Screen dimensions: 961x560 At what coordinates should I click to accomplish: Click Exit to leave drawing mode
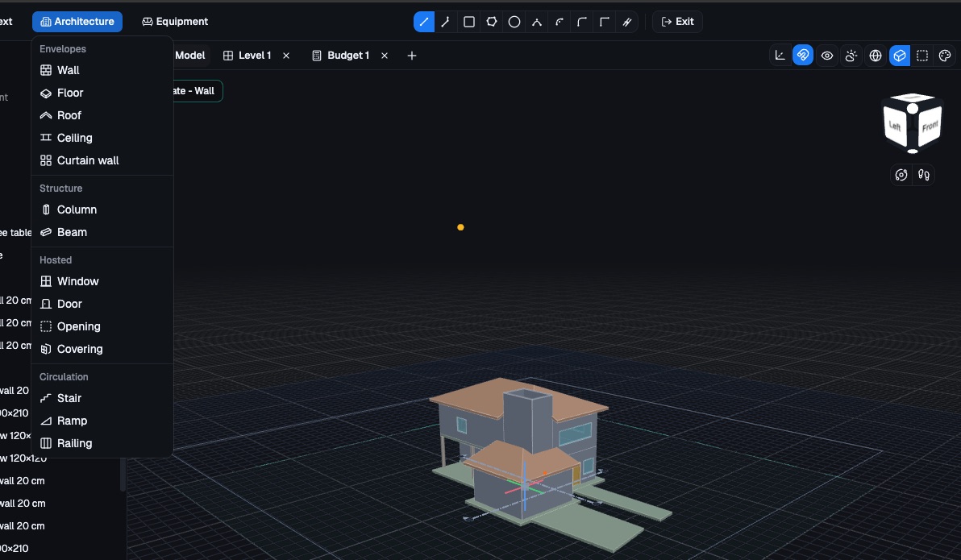(x=677, y=22)
